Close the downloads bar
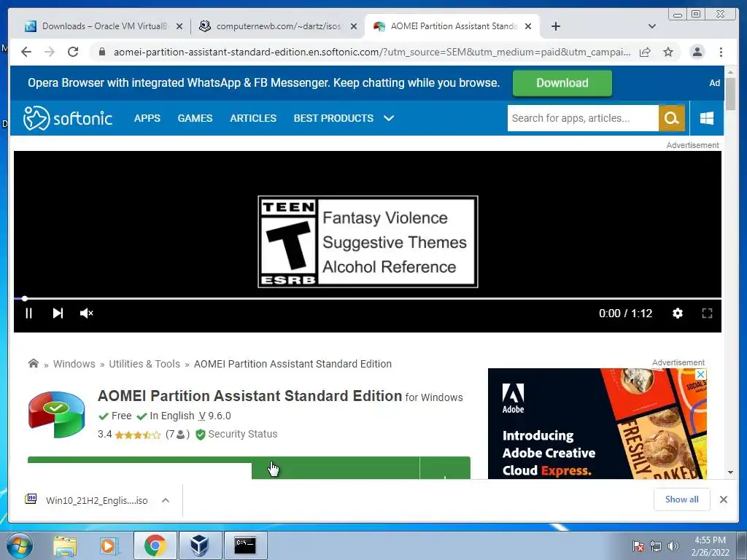Screen dimensions: 747x560 pos(724,499)
